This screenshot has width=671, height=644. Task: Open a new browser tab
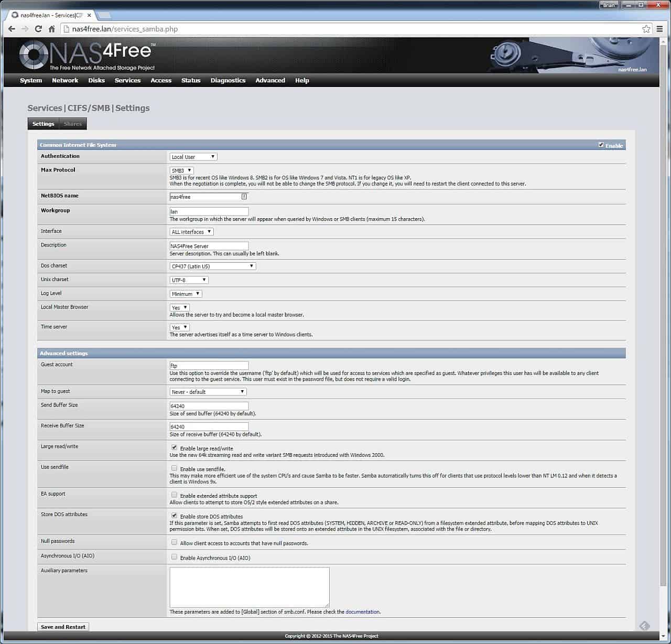pyautogui.click(x=104, y=15)
